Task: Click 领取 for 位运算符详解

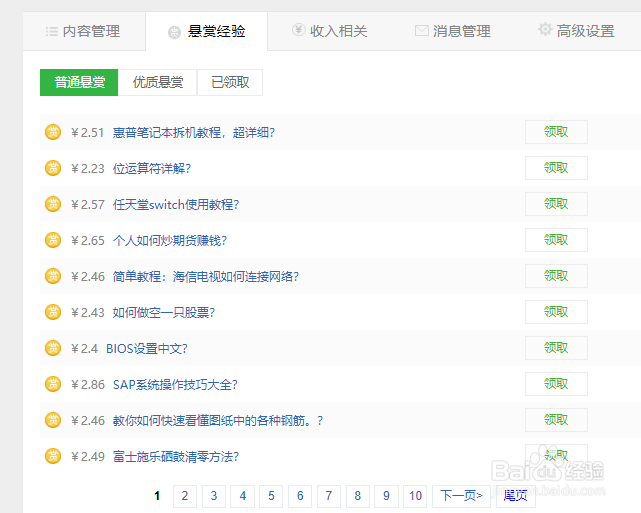Action: tap(556, 168)
